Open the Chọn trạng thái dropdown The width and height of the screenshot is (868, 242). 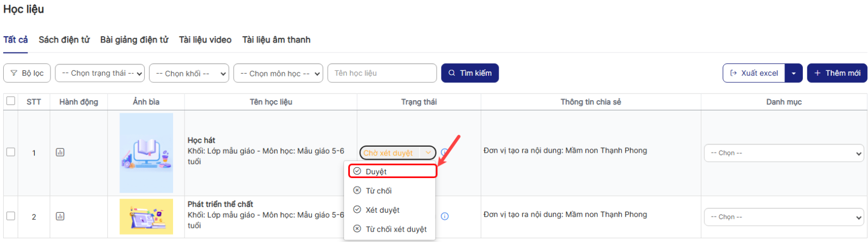pos(100,73)
